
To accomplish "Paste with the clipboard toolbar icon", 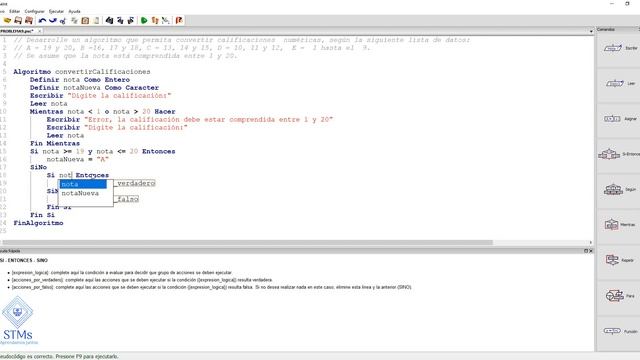I will tap(85, 20).
